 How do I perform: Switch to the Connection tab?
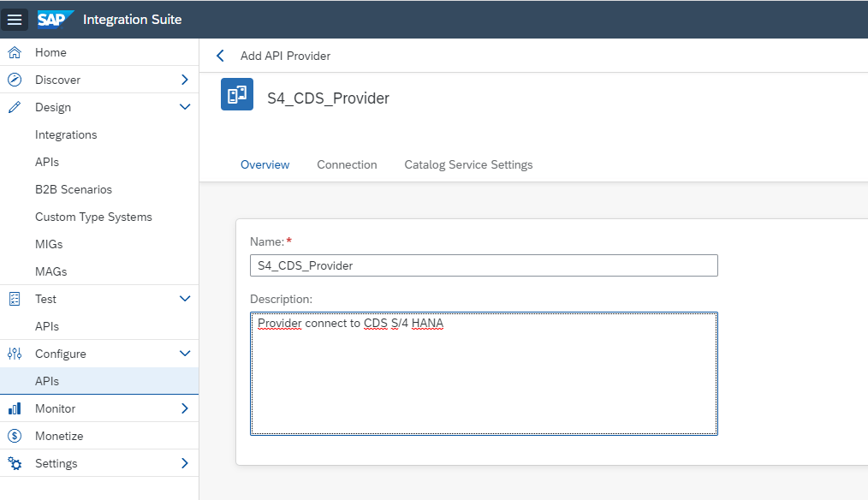pyautogui.click(x=347, y=164)
